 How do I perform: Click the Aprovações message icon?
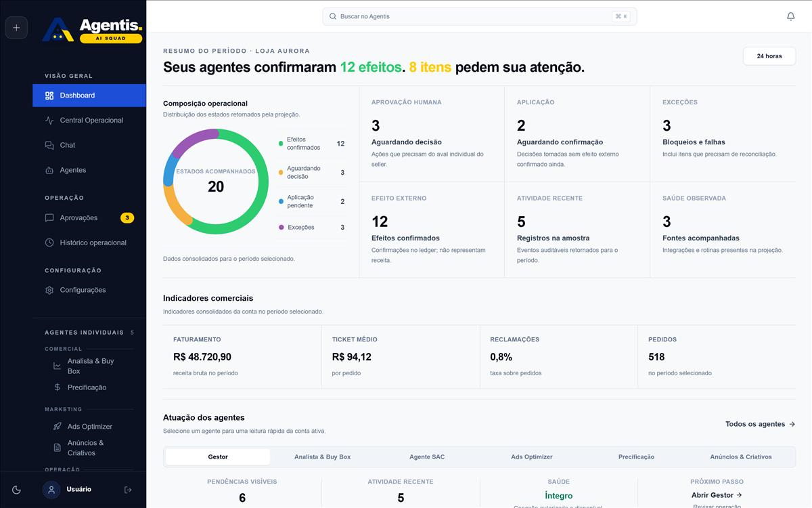49,218
